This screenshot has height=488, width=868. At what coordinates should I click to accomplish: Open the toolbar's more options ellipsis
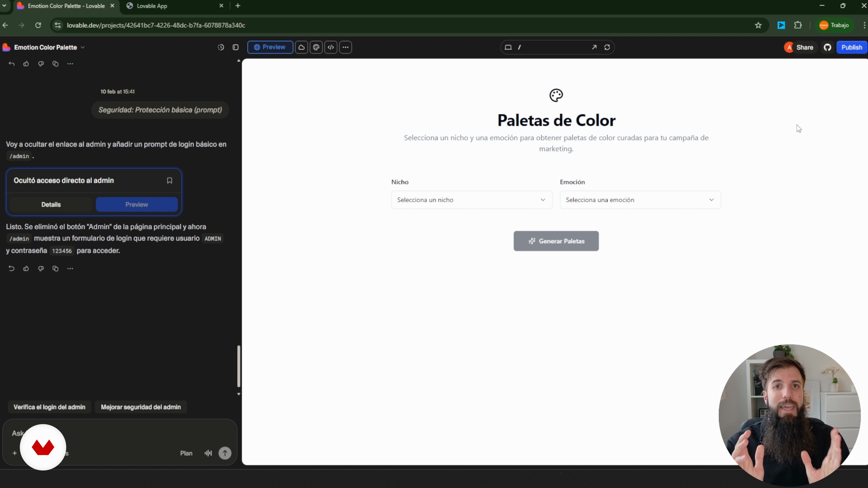[346, 47]
